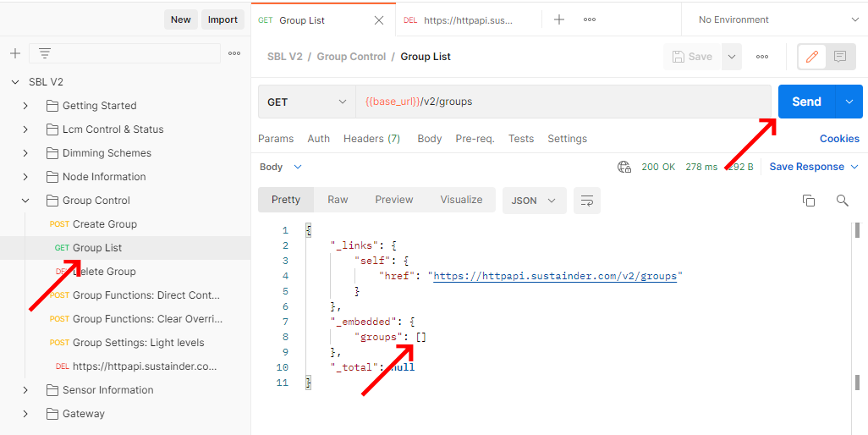Open sidebar three-dot options menu
This screenshot has height=435, width=868.
(234, 53)
